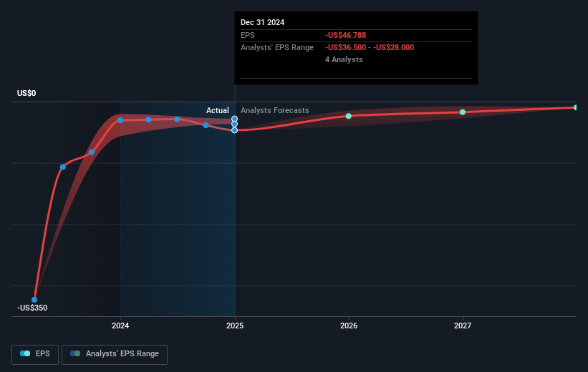Click the 2026 forecast EPS data point
This screenshot has height=372, width=588.
(x=348, y=116)
